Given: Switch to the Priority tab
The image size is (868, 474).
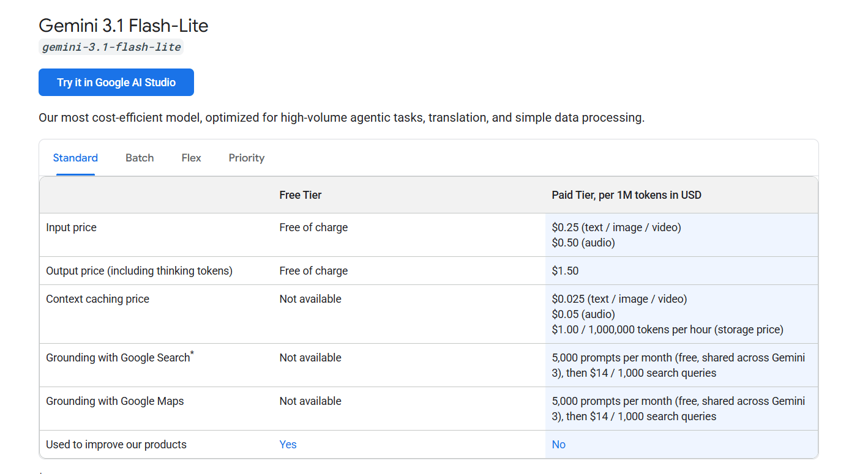Looking at the screenshot, I should 247,158.
